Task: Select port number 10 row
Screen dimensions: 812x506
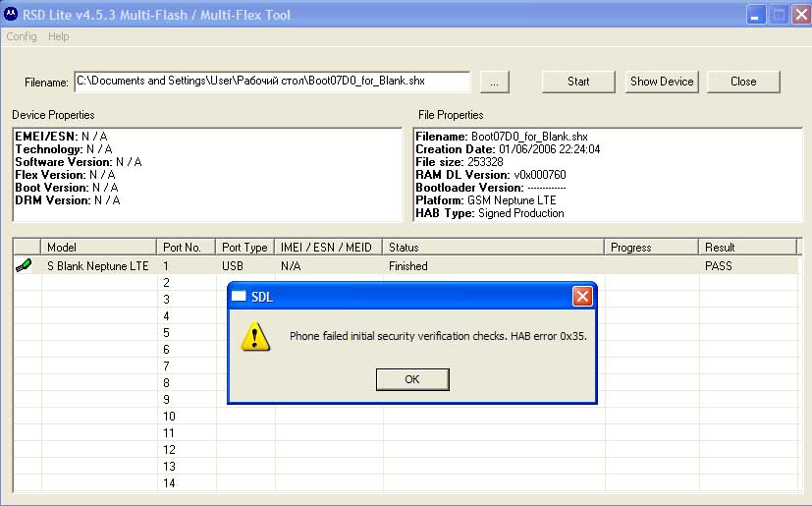Action: (x=169, y=417)
